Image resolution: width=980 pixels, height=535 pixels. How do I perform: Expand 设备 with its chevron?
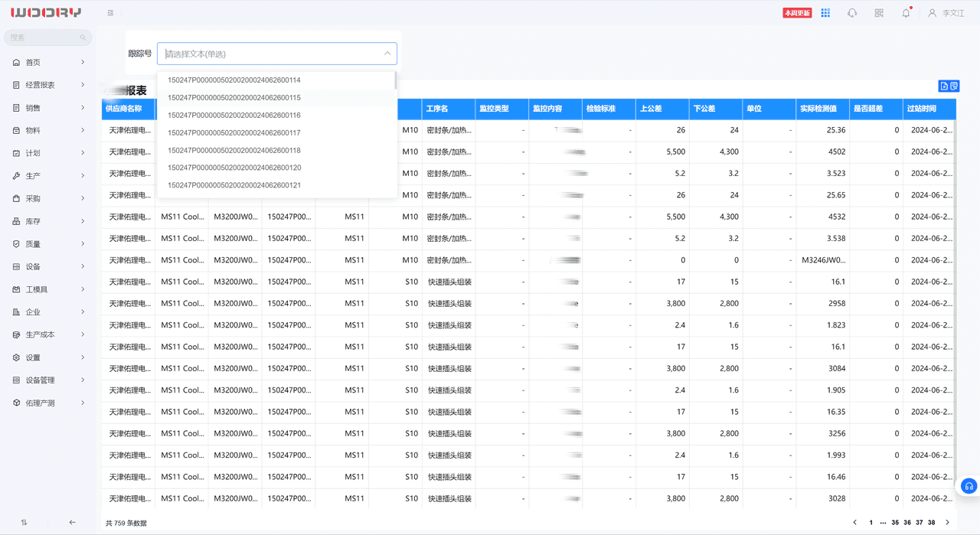(x=83, y=266)
